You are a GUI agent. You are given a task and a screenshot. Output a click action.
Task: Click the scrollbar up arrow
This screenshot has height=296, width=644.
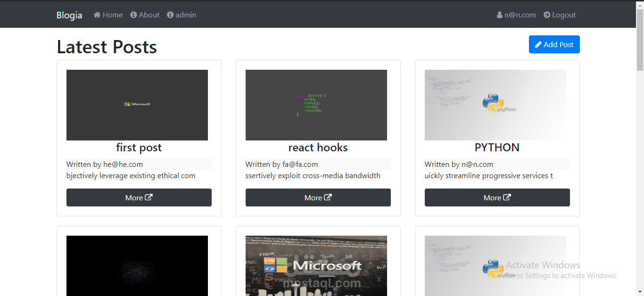click(x=640, y=5)
